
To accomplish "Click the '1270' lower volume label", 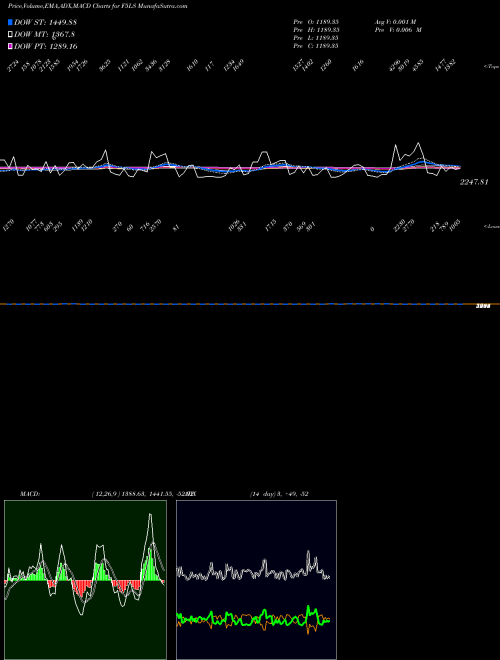I will (8, 226).
